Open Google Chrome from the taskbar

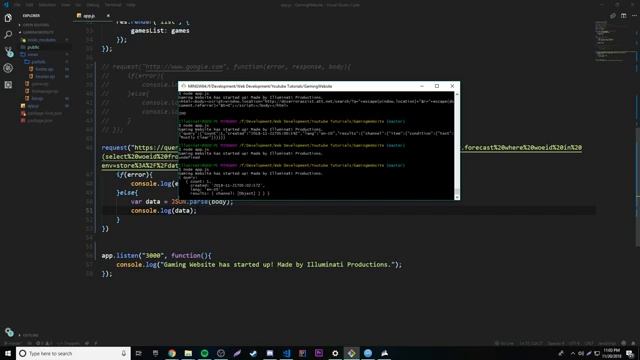click(172, 353)
